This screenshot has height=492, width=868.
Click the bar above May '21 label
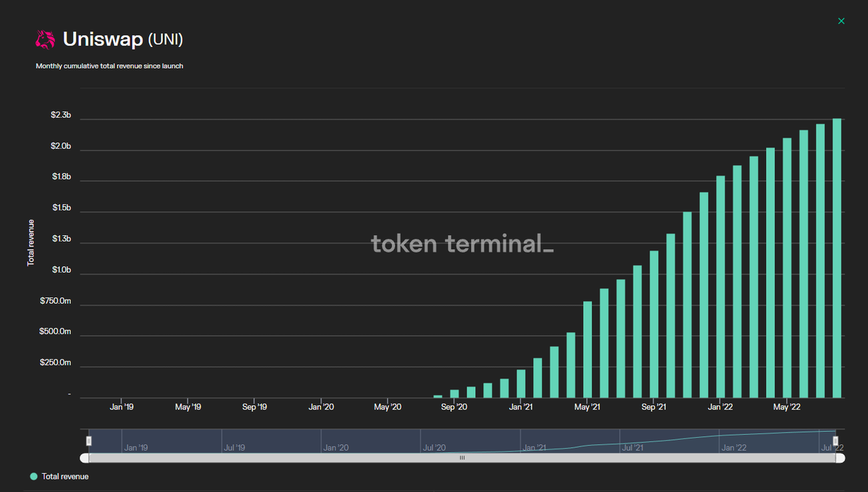587,349
